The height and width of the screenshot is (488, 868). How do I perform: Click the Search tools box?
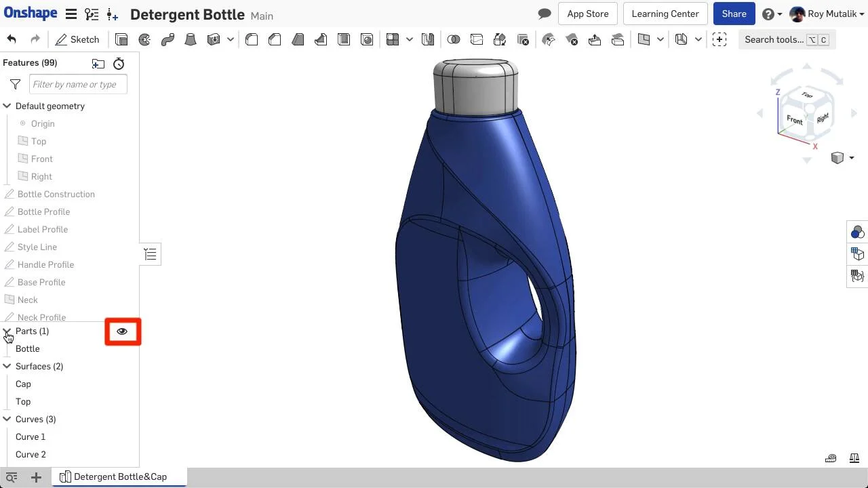[x=787, y=39]
